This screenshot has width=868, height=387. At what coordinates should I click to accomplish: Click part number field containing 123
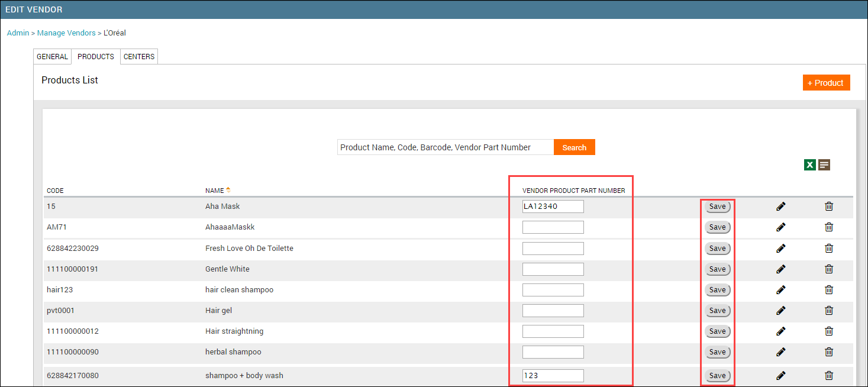pyautogui.click(x=553, y=375)
